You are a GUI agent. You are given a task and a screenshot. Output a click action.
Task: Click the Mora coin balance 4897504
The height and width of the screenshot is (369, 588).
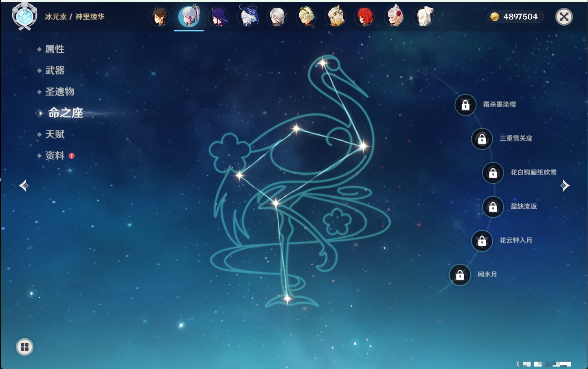coord(515,17)
